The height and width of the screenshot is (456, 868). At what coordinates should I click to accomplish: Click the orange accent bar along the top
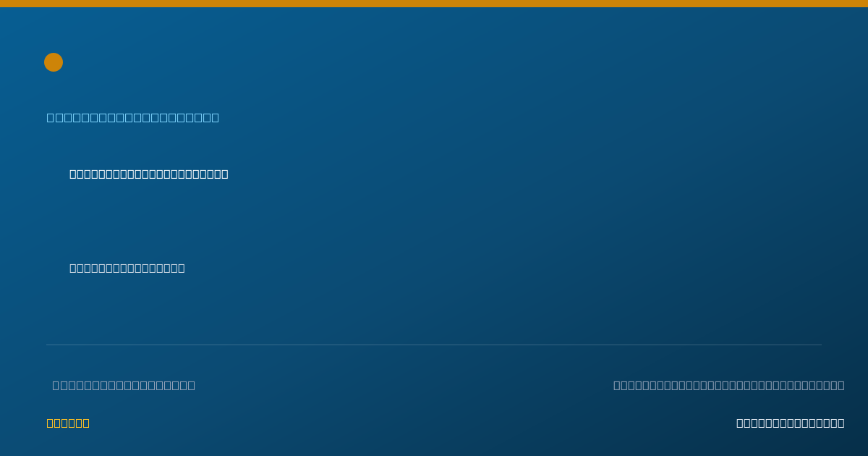[434, 4]
